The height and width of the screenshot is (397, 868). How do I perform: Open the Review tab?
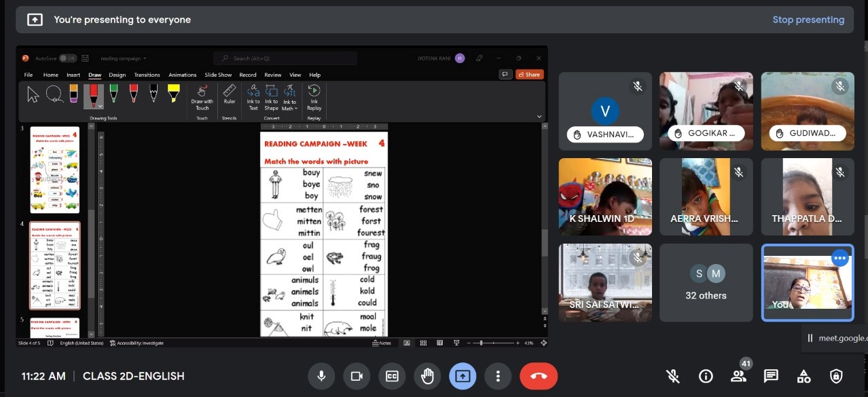[273, 75]
